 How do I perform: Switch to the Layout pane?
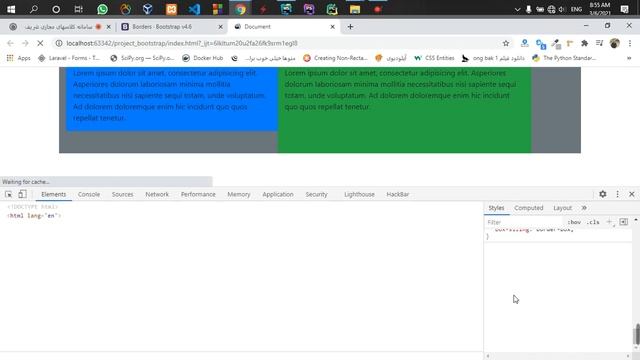[562, 208]
